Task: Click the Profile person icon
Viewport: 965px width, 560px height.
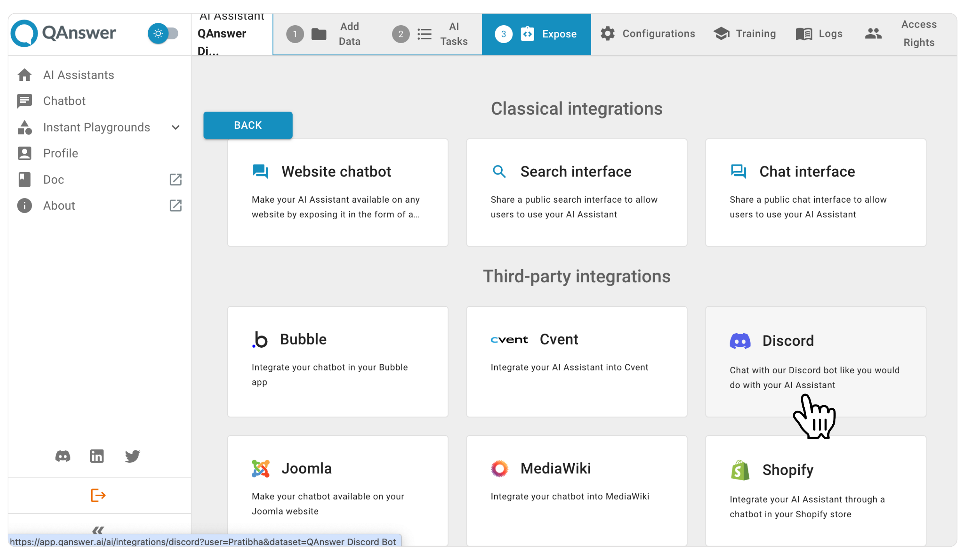Action: point(25,153)
